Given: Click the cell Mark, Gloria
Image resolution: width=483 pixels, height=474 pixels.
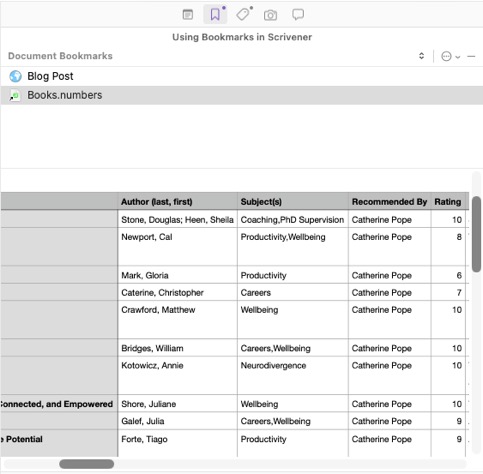Looking at the screenshot, I should (x=177, y=275).
